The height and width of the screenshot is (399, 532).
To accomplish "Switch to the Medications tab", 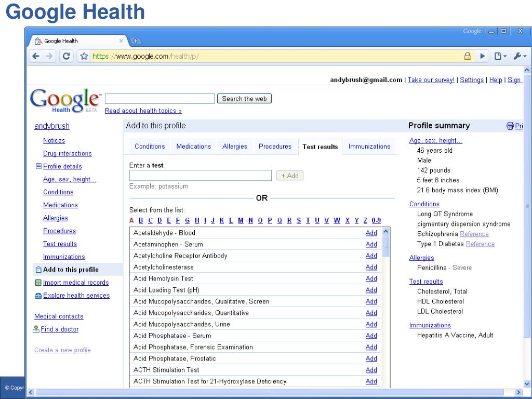I will 193,146.
